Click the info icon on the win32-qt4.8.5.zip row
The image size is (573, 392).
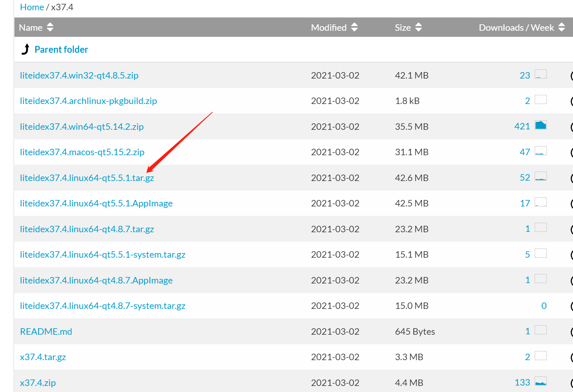tap(571, 75)
